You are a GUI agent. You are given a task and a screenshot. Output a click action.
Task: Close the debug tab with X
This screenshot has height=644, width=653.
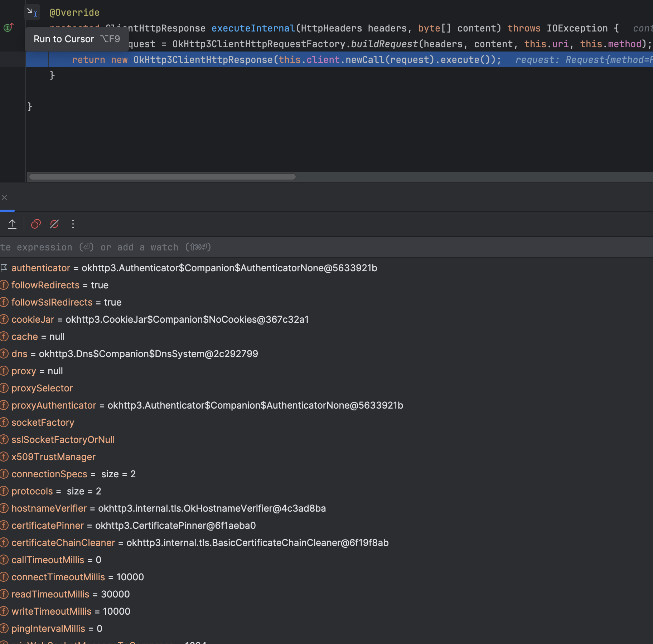4,197
